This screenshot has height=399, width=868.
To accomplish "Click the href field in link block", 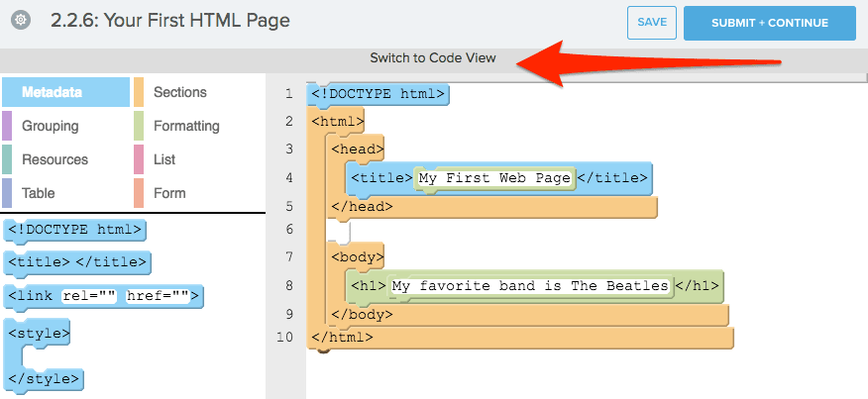I will [159, 296].
